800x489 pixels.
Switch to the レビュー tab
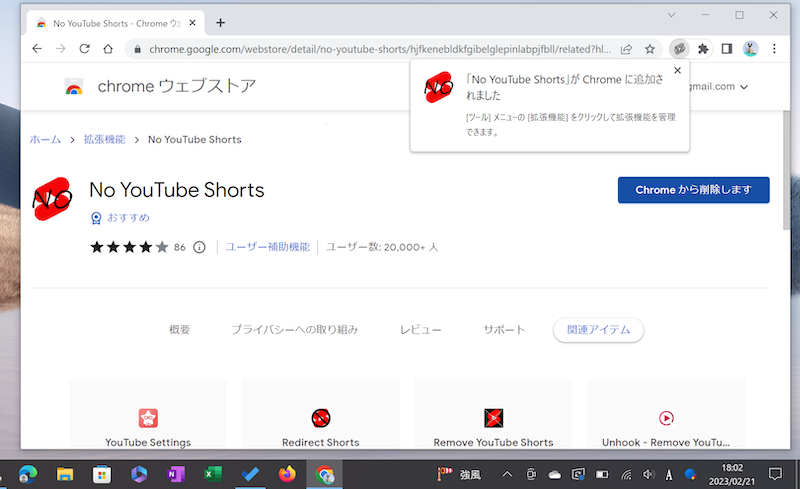pos(420,330)
